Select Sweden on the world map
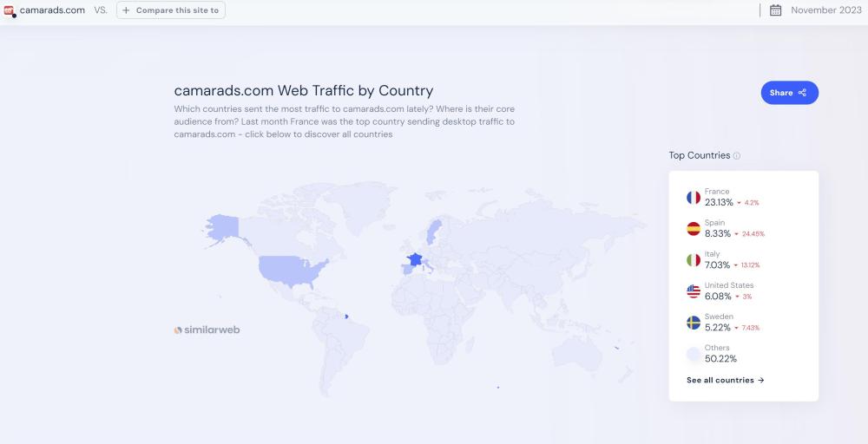The width and height of the screenshot is (868, 444). tap(433, 228)
